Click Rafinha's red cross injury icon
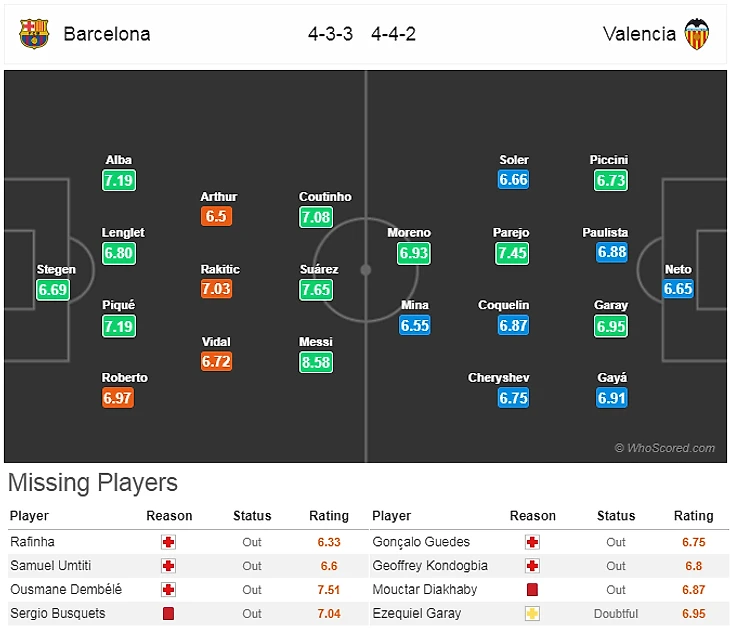Image resolution: width=730 pixels, height=638 pixels. tap(168, 542)
